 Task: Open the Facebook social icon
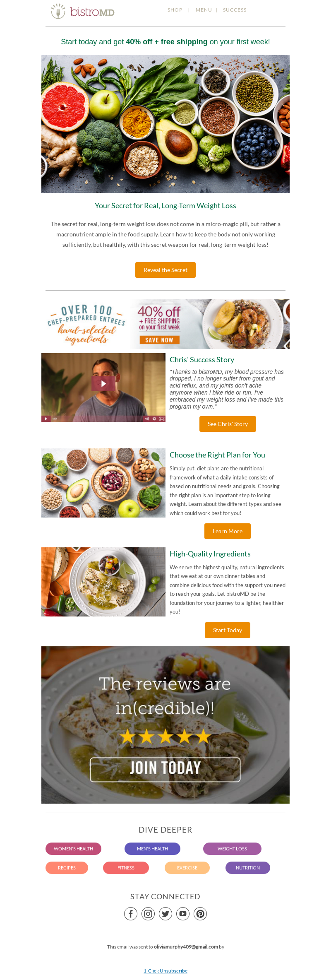point(131,914)
